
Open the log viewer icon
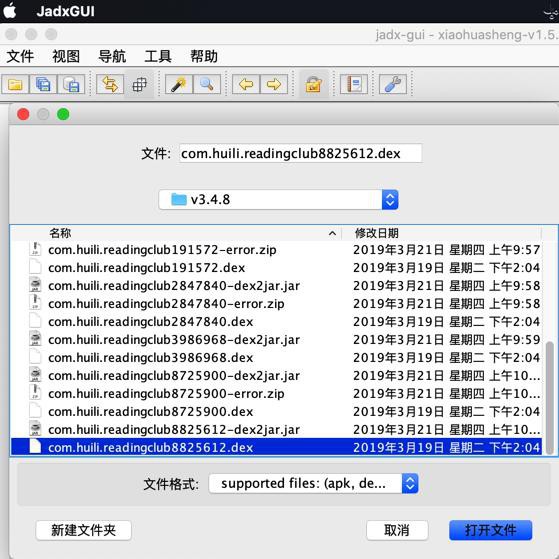pyautogui.click(x=354, y=84)
